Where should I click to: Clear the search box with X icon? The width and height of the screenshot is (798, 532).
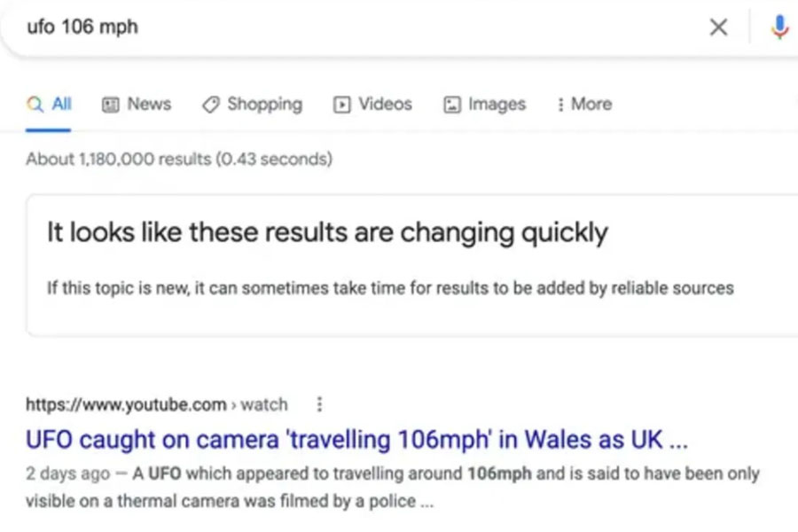click(718, 27)
